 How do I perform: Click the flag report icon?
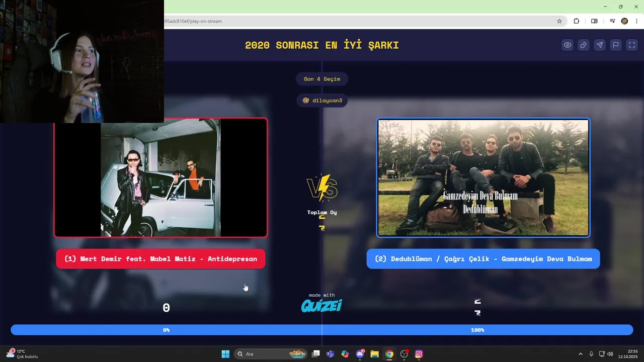click(x=616, y=45)
